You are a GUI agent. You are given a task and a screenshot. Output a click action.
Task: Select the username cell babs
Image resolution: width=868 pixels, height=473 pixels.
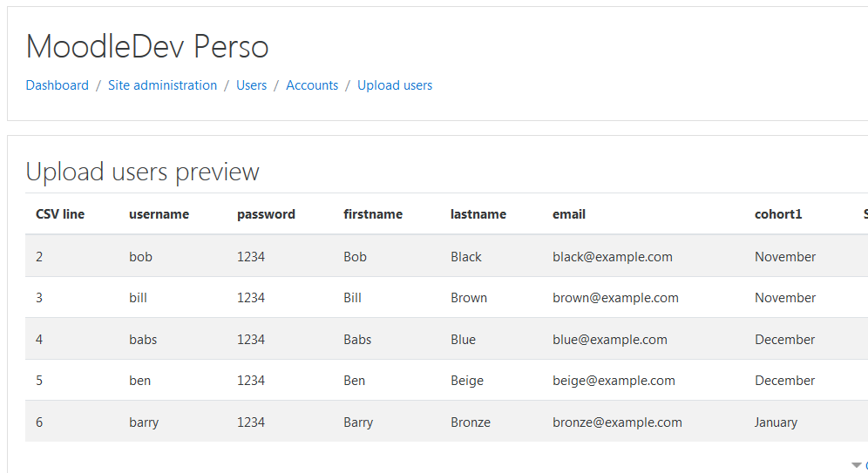(143, 339)
